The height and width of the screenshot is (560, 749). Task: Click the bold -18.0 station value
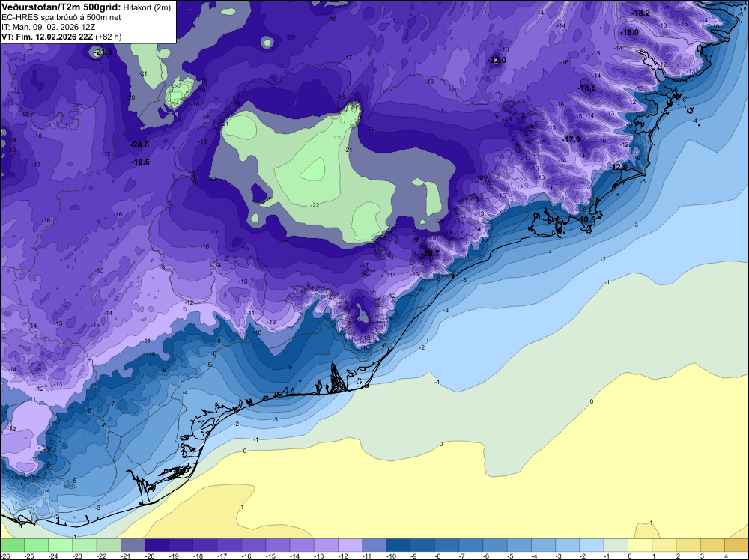point(630,32)
